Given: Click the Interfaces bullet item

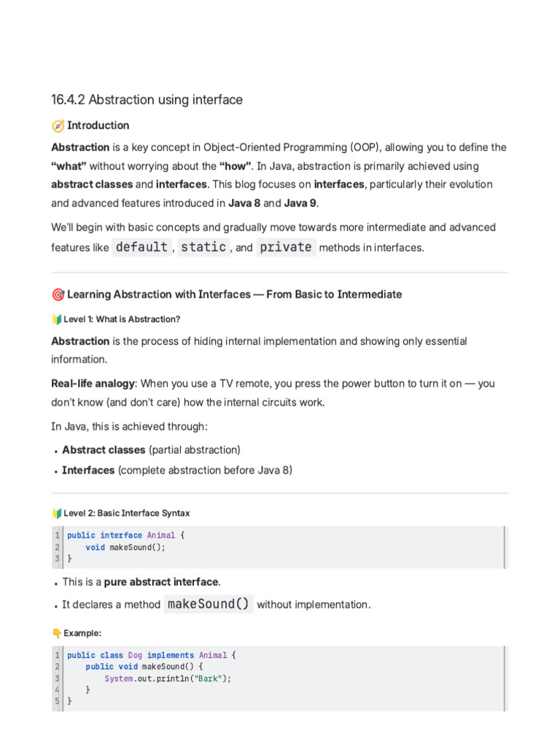Looking at the screenshot, I should pyautogui.click(x=176, y=471).
